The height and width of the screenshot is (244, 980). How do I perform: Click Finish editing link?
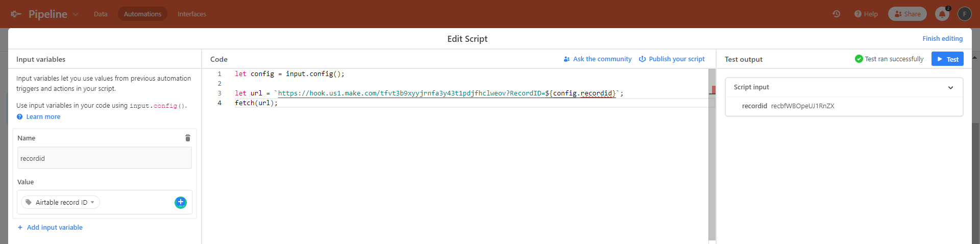click(x=942, y=38)
